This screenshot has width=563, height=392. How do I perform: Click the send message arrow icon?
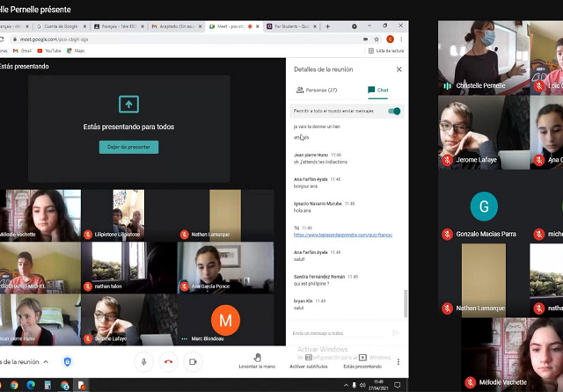(396, 333)
